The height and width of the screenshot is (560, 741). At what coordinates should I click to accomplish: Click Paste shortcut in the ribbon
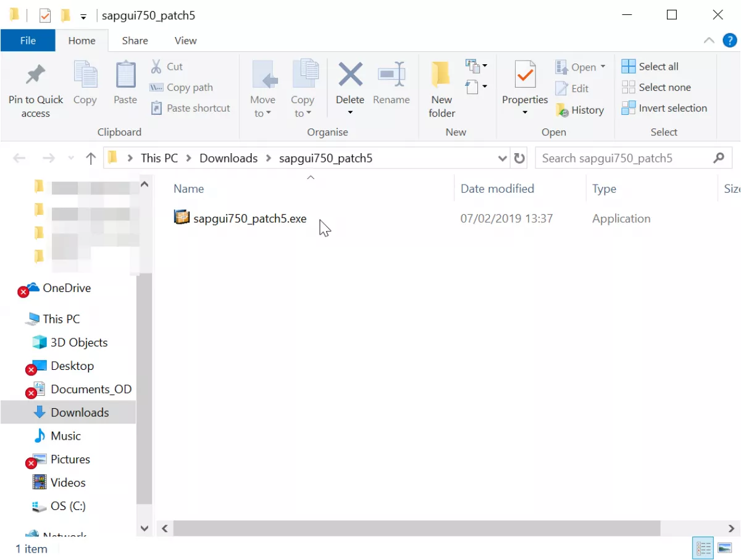pyautogui.click(x=190, y=108)
